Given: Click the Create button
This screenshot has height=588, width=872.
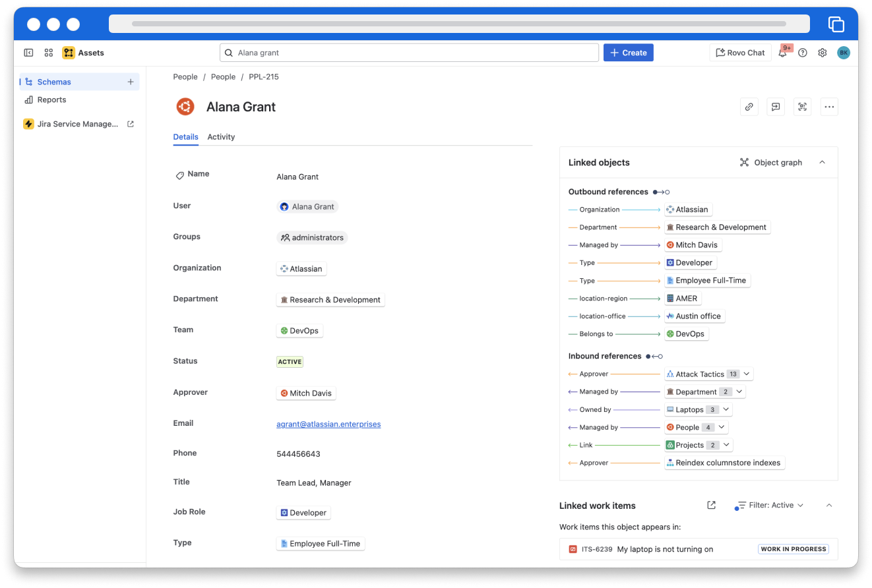Looking at the screenshot, I should pyautogui.click(x=628, y=53).
